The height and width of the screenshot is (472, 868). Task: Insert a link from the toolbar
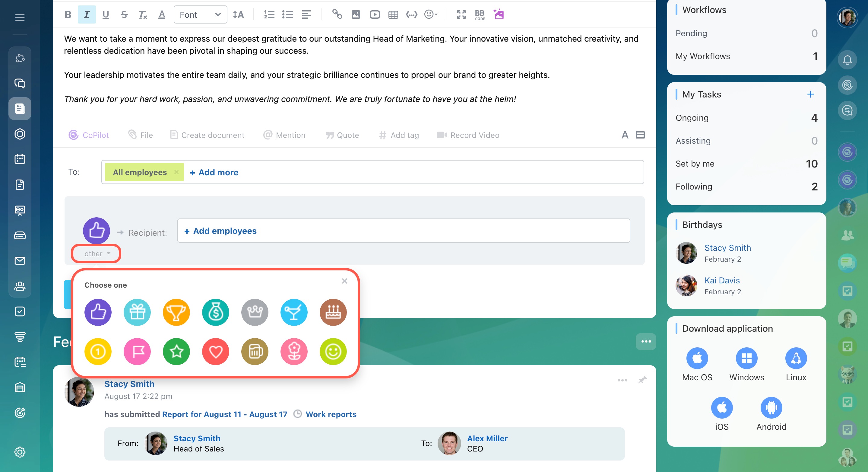337,14
